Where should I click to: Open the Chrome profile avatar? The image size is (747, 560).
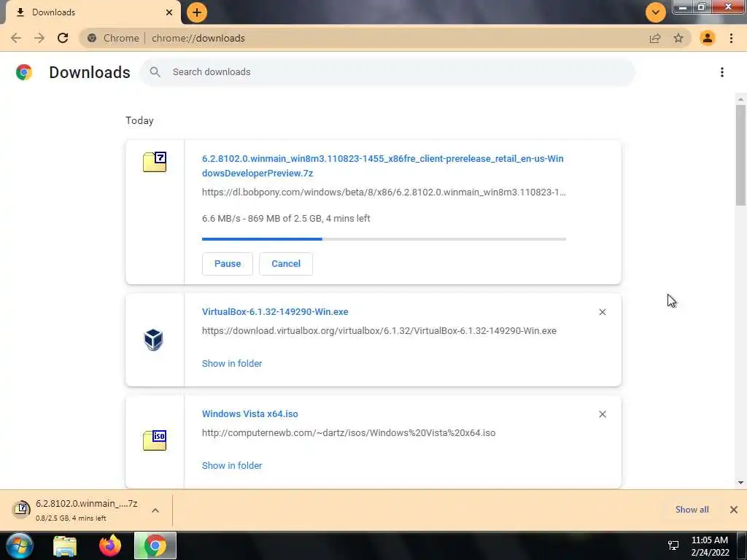(x=708, y=38)
